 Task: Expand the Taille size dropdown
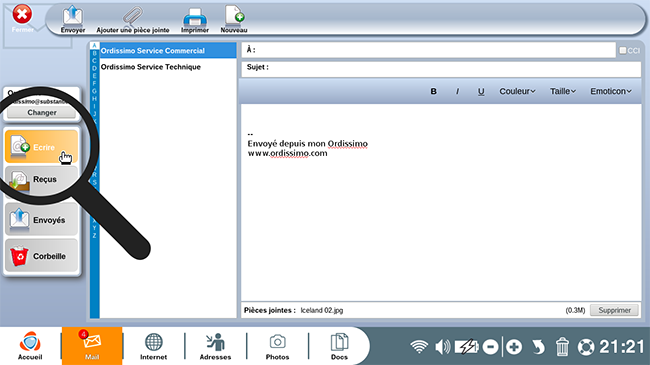[563, 91]
